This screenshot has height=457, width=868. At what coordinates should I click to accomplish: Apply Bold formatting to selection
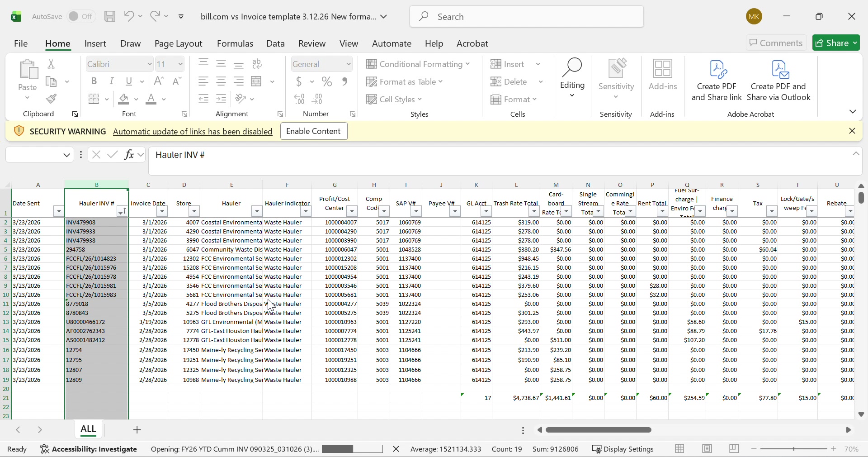click(94, 81)
